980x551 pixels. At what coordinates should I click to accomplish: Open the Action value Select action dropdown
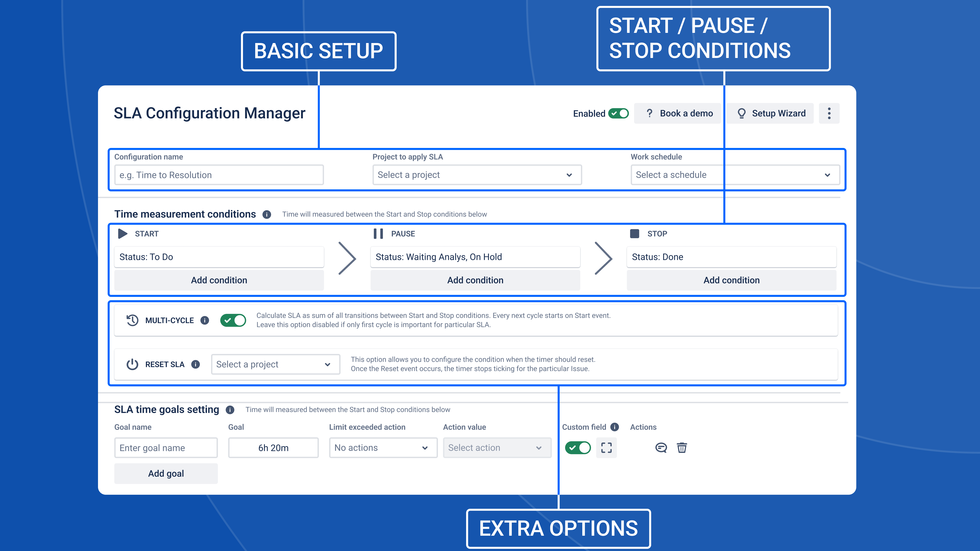497,448
